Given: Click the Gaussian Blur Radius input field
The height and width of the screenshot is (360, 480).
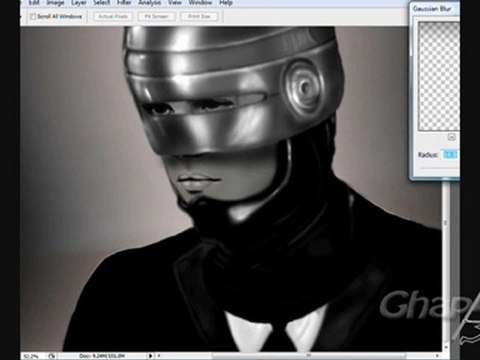Looking at the screenshot, I should [x=450, y=155].
